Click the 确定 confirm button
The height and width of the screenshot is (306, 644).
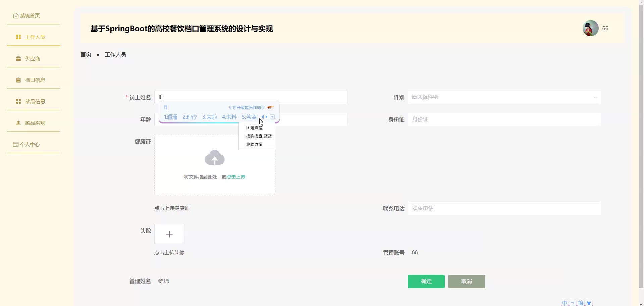(426, 282)
